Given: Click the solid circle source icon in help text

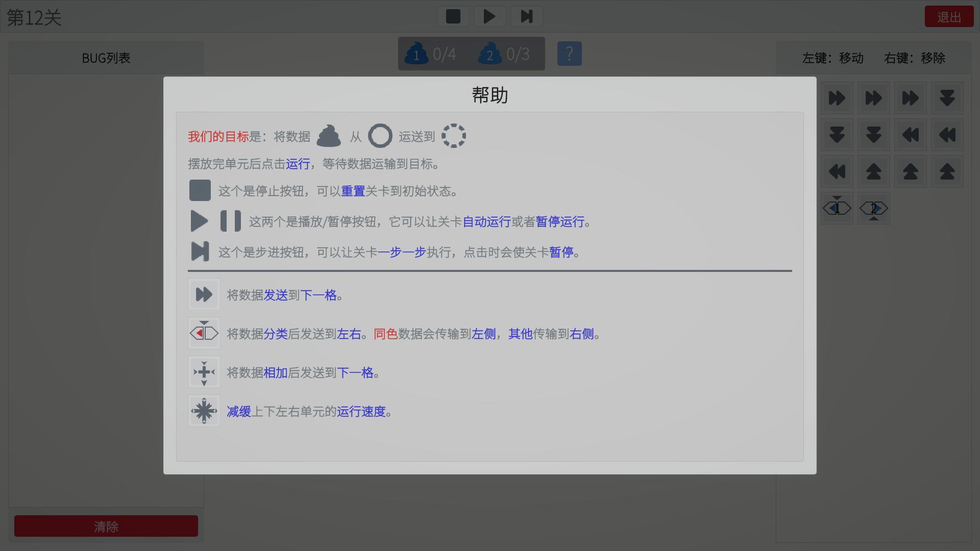Looking at the screenshot, I should point(380,136).
